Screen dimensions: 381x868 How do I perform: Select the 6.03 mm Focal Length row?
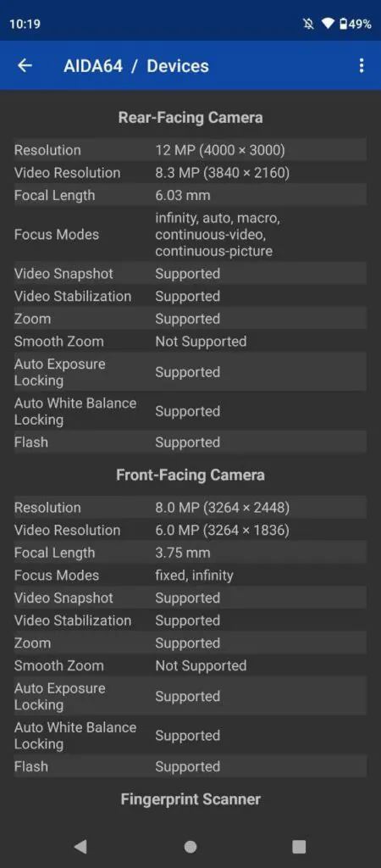190,196
